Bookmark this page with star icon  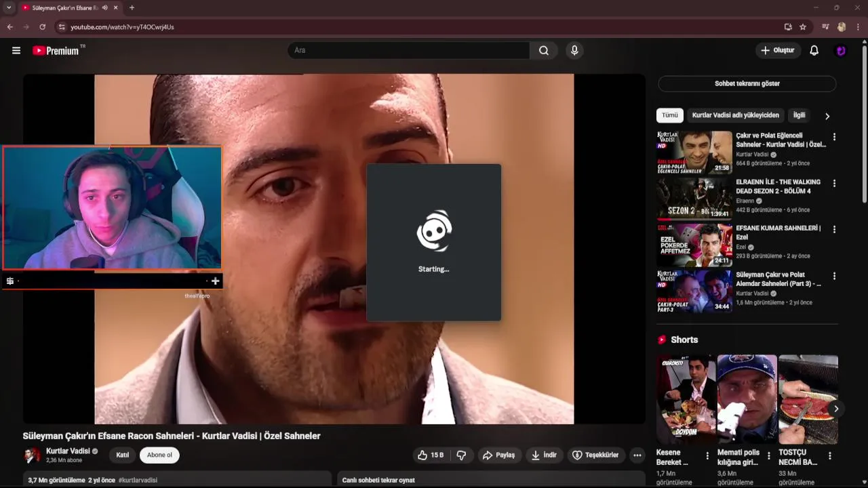803,27
